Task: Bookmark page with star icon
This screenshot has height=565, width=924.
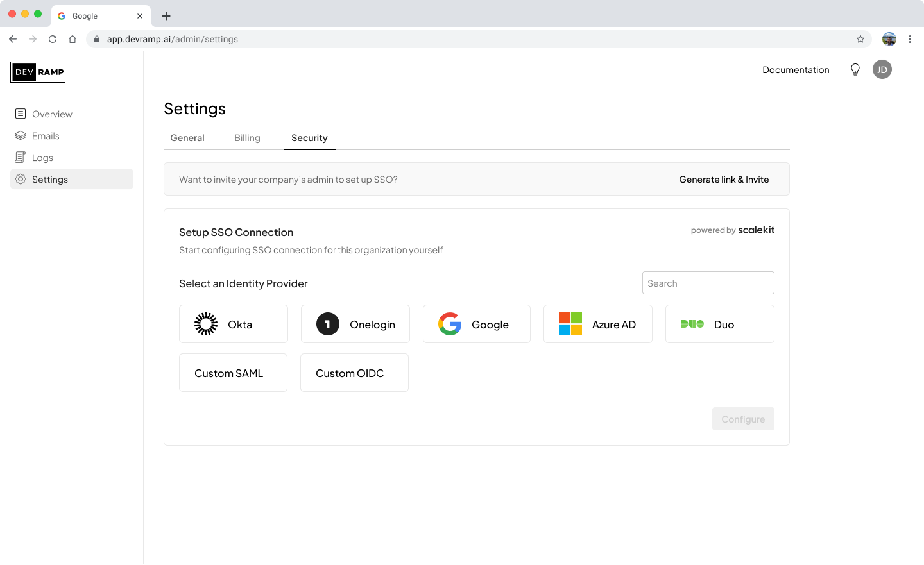Action: click(860, 39)
